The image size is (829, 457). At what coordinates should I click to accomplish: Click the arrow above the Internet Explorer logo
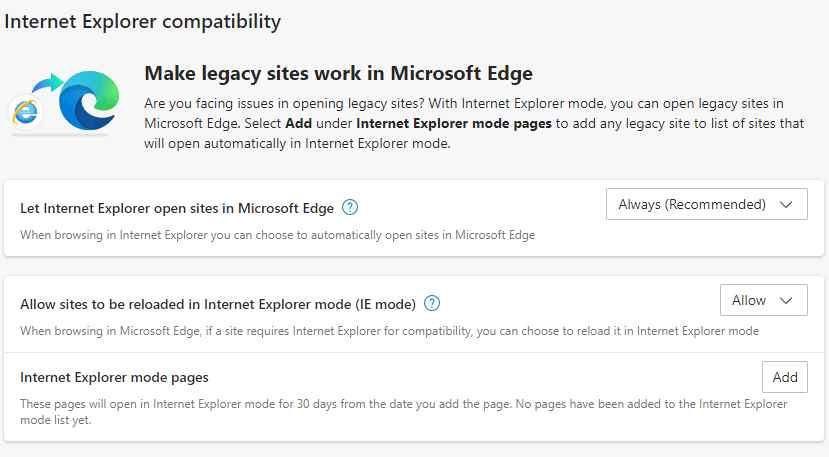point(45,82)
